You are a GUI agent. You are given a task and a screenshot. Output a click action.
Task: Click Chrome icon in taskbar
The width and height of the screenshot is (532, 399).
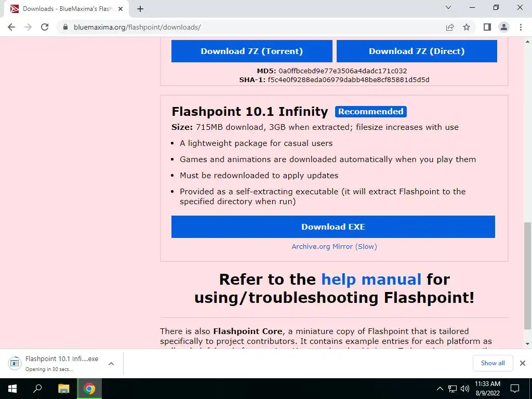(x=89, y=389)
